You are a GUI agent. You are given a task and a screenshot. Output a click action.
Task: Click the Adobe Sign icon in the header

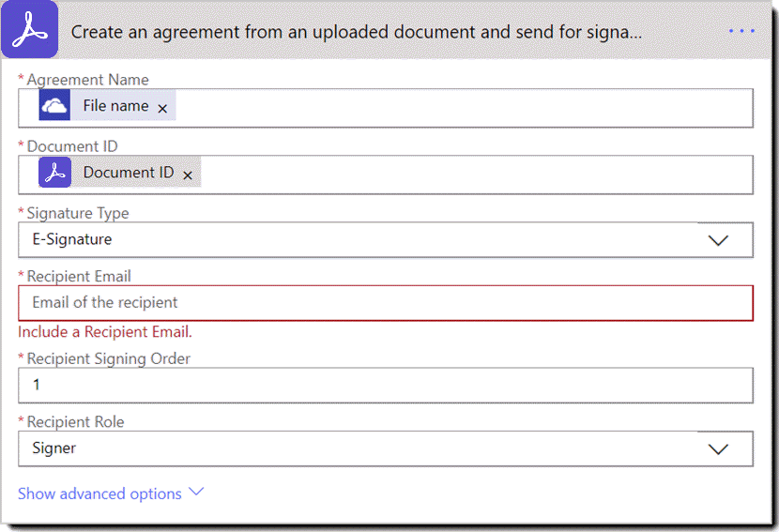pyautogui.click(x=33, y=30)
